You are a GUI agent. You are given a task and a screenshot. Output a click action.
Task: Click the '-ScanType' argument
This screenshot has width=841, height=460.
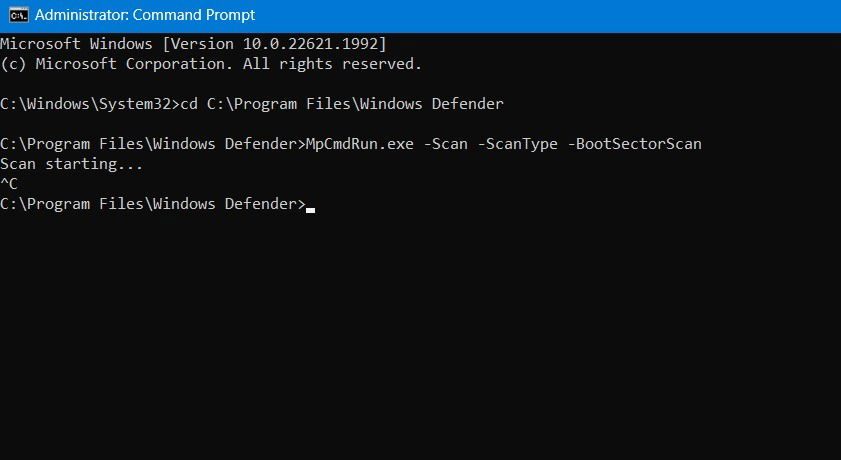[x=517, y=144]
